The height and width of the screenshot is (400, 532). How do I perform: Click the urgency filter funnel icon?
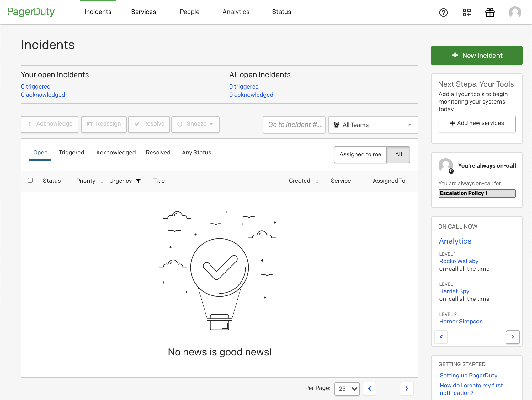point(138,181)
